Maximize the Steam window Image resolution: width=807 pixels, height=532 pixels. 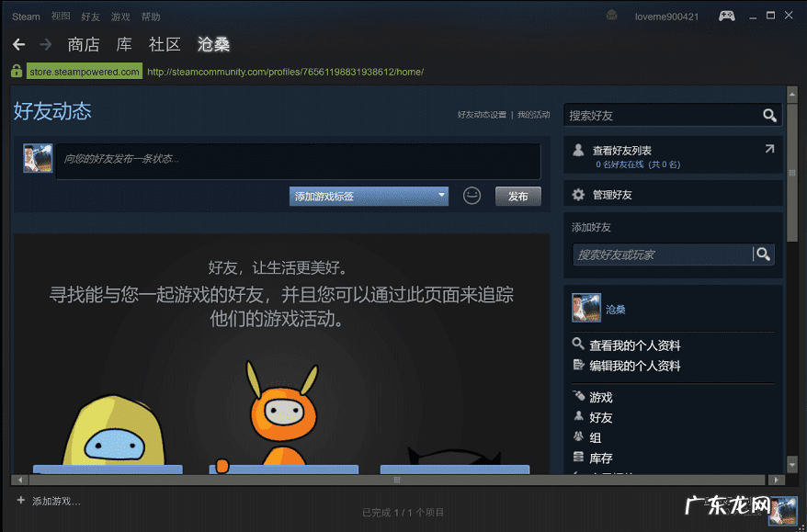coord(770,16)
